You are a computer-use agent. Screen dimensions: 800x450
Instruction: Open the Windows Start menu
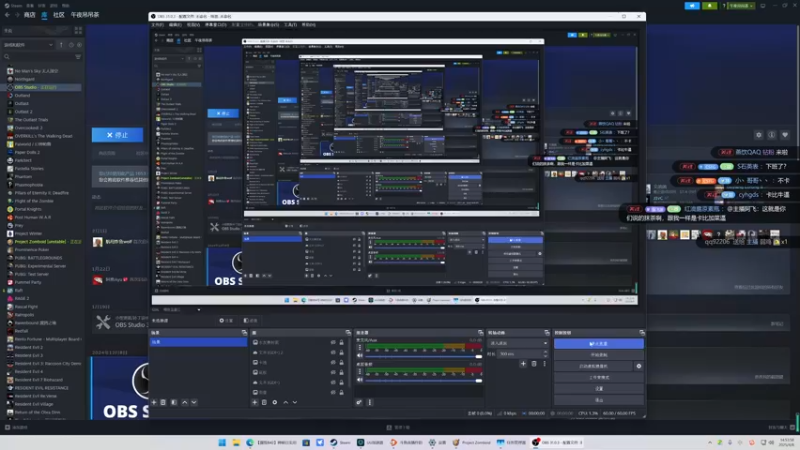tap(222, 442)
